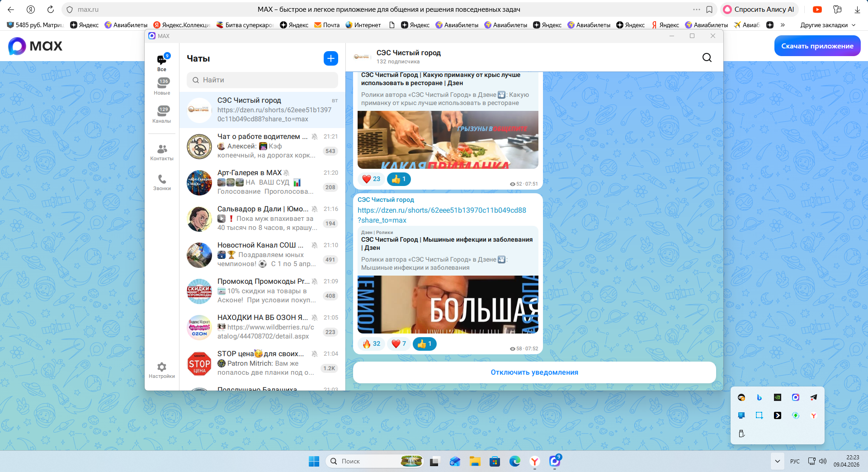Image resolution: width=868 pixels, height=472 pixels.
Task: Click the Найти chat search field
Action: (x=262, y=80)
